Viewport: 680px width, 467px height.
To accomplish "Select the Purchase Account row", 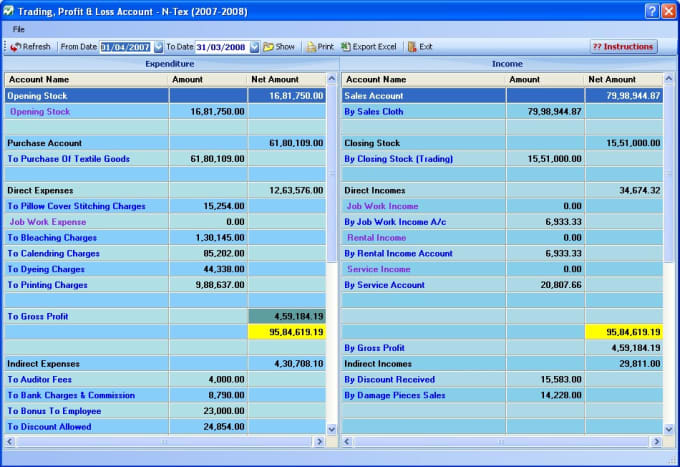I will click(165, 143).
